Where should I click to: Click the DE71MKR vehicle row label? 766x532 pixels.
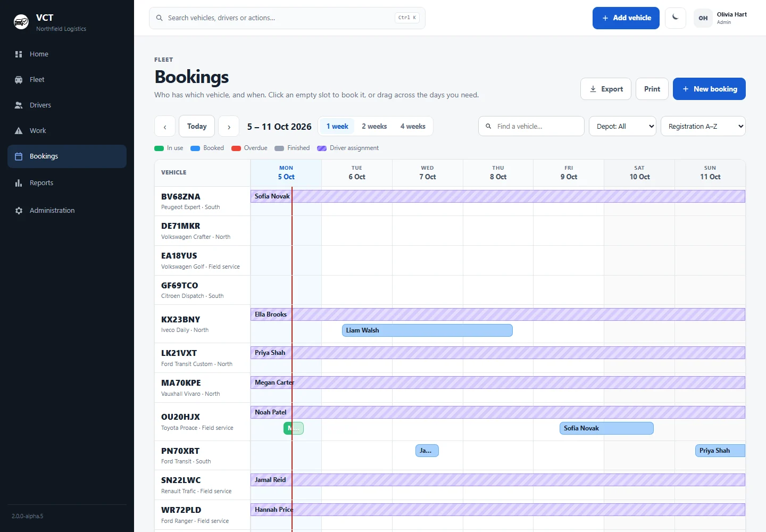[x=203, y=231]
